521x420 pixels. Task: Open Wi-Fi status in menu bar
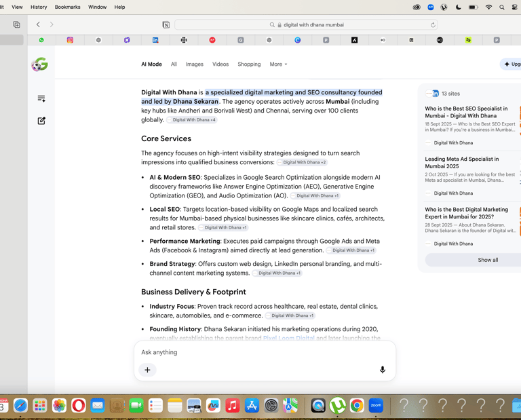[488, 7]
